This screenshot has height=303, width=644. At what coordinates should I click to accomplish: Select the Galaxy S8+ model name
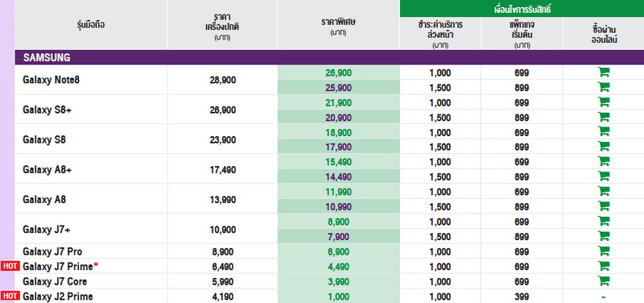[x=47, y=110]
